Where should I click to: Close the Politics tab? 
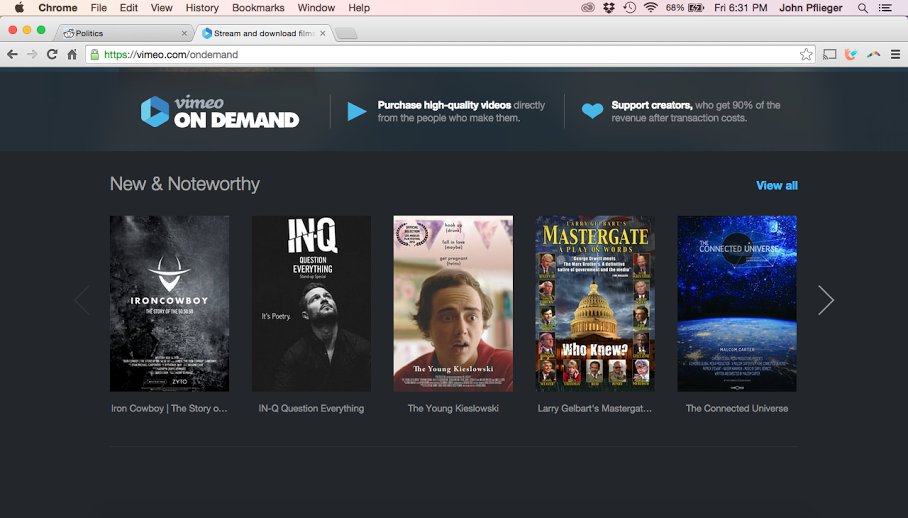184,33
